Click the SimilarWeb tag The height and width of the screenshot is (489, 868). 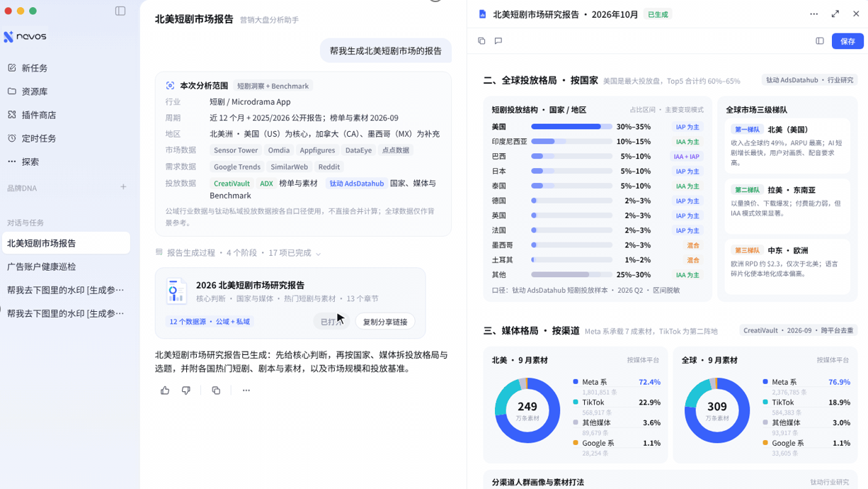click(x=289, y=167)
